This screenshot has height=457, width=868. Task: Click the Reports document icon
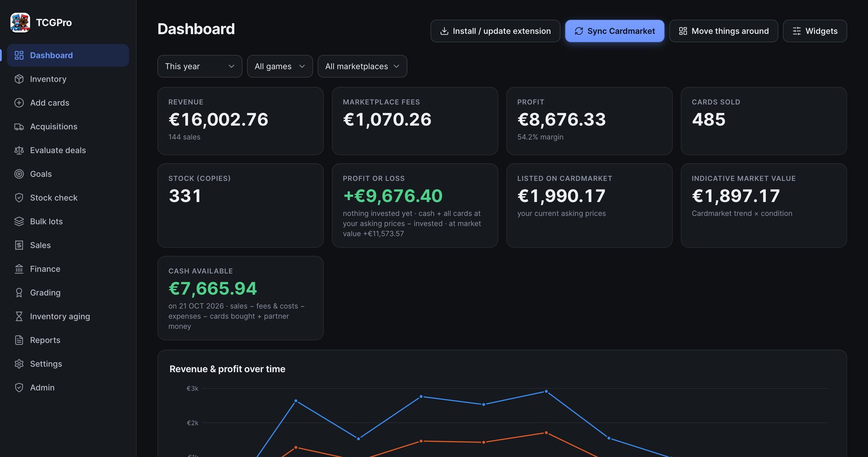click(19, 340)
